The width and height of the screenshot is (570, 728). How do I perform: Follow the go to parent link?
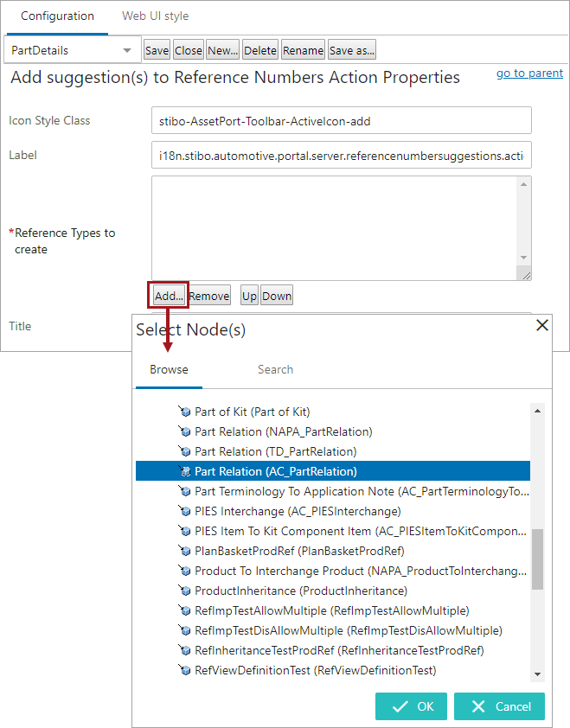(x=529, y=73)
